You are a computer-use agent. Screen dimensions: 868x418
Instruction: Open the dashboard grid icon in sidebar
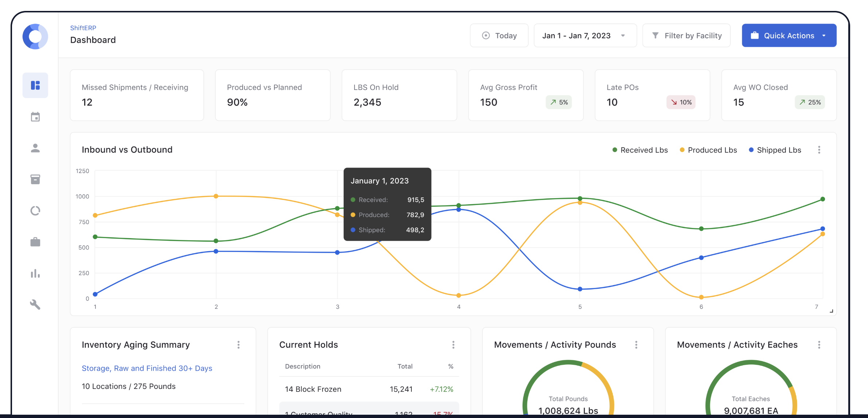pos(35,85)
